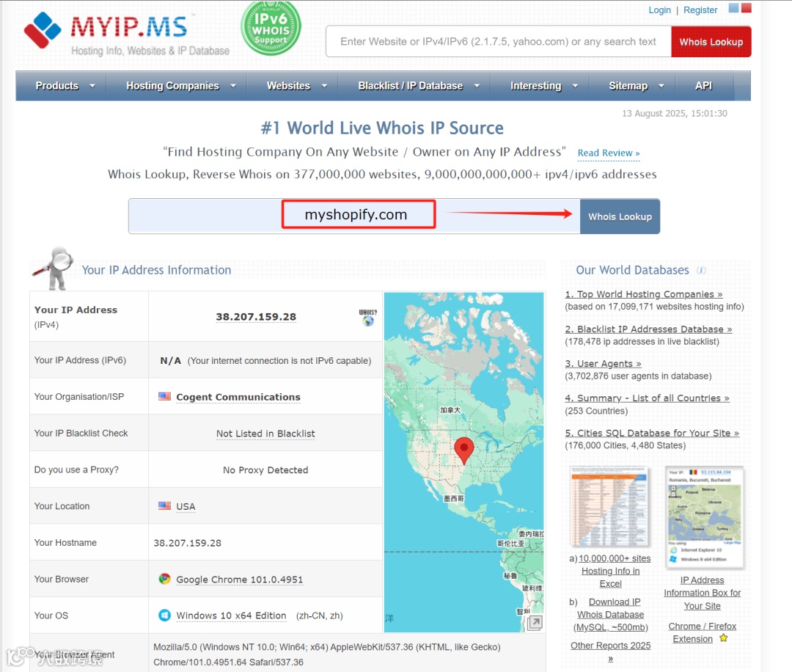The width and height of the screenshot is (792, 672).
Task: Expand the Websites dropdown arrow
Action: point(324,86)
